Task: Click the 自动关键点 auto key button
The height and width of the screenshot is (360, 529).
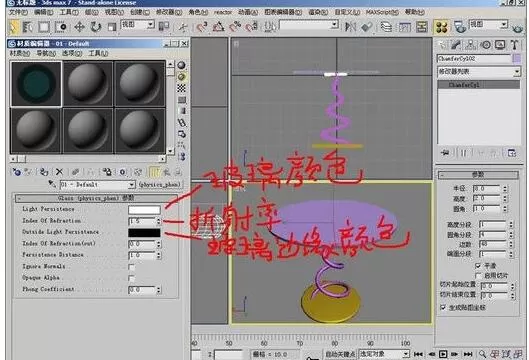Action: pos(340,354)
